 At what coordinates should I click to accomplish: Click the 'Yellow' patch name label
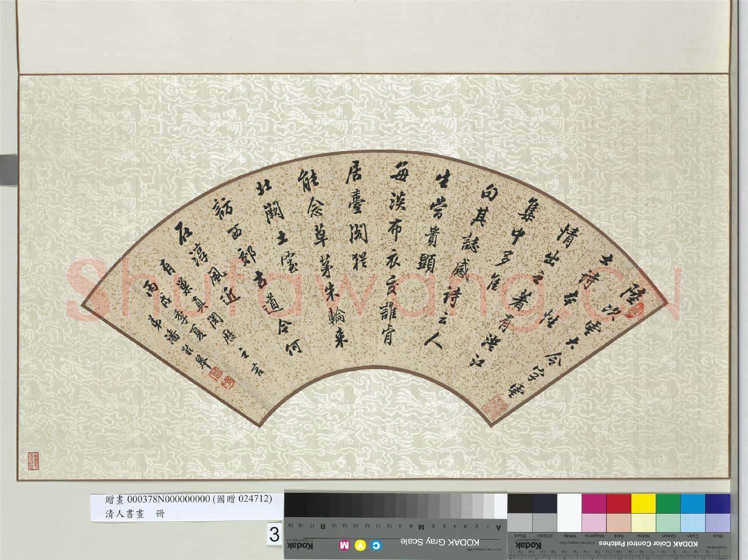643,536
